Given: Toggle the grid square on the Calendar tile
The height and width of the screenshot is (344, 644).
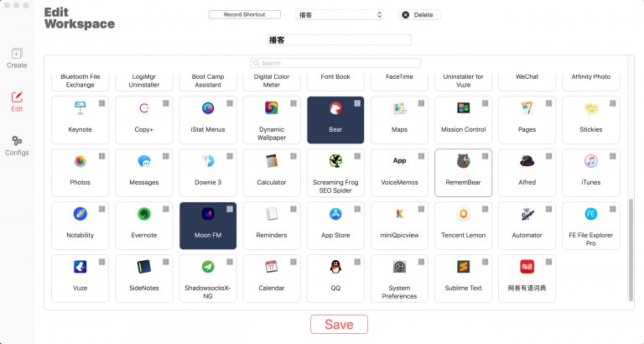Looking at the screenshot, I should (x=293, y=262).
